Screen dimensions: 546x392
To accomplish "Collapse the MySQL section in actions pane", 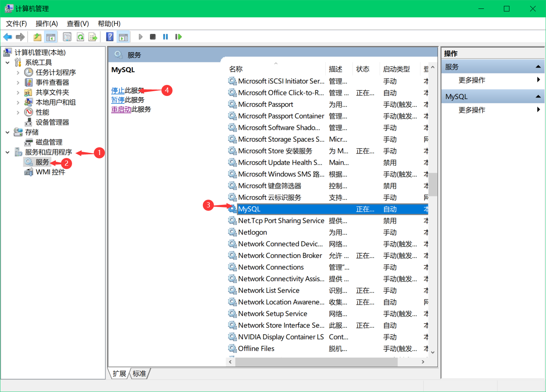I will tap(538, 97).
